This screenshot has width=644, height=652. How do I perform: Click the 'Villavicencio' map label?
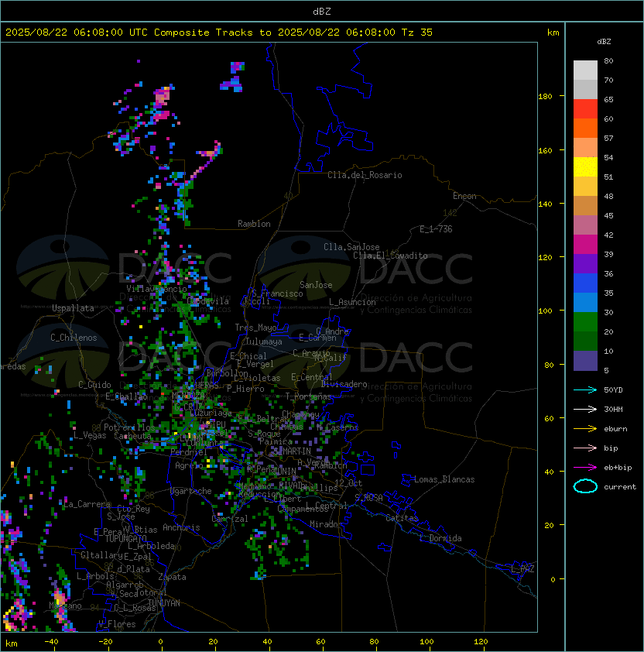point(156,289)
